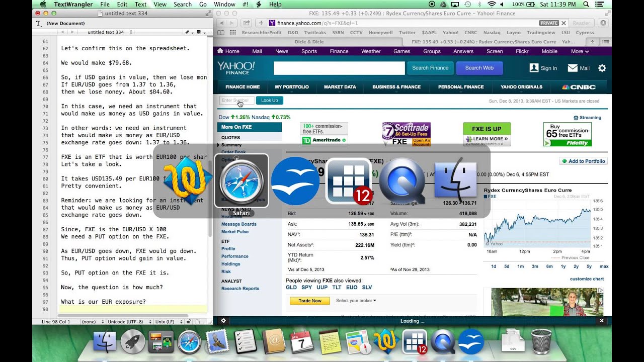Click Add to Portfolio button
This screenshot has height=362, width=644.
point(584,161)
